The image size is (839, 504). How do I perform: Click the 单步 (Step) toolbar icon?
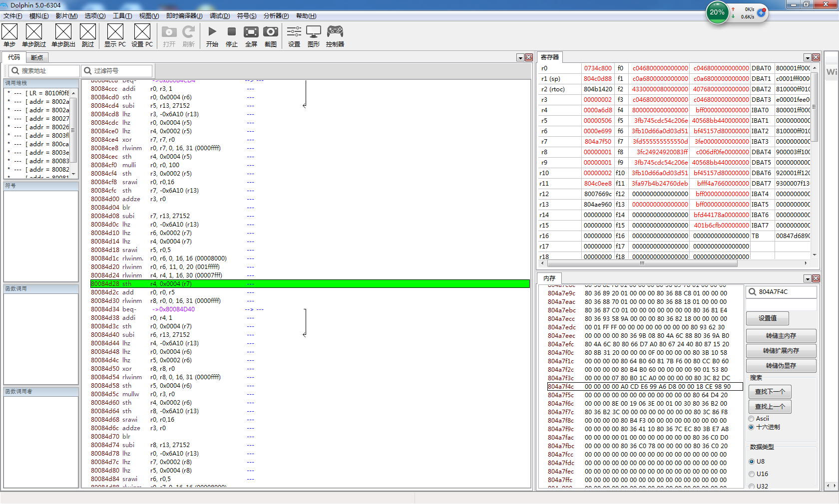(x=9, y=32)
